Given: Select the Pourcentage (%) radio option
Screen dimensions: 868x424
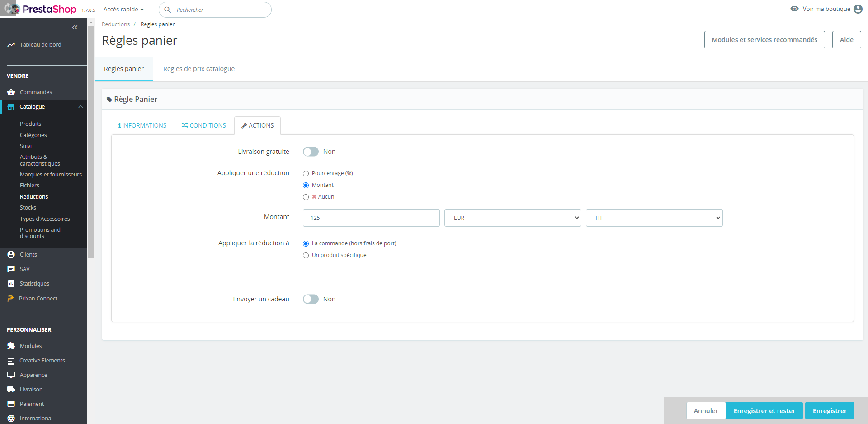Looking at the screenshot, I should click(306, 173).
